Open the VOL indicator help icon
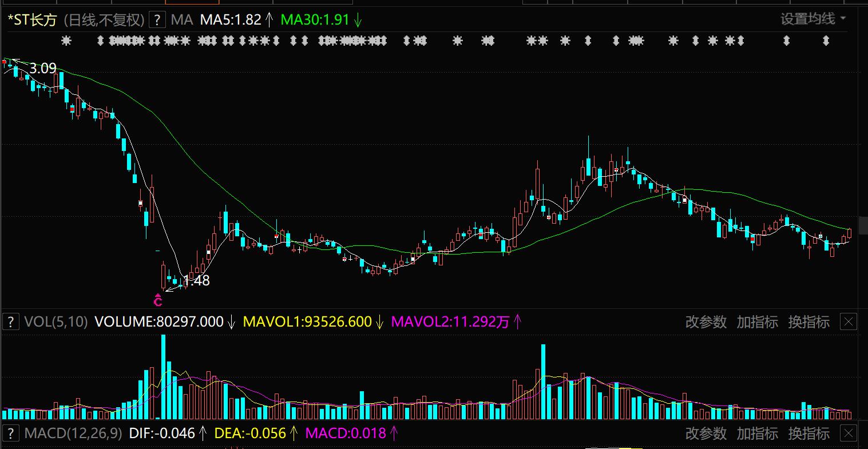The height and width of the screenshot is (449, 868). pos(10,322)
